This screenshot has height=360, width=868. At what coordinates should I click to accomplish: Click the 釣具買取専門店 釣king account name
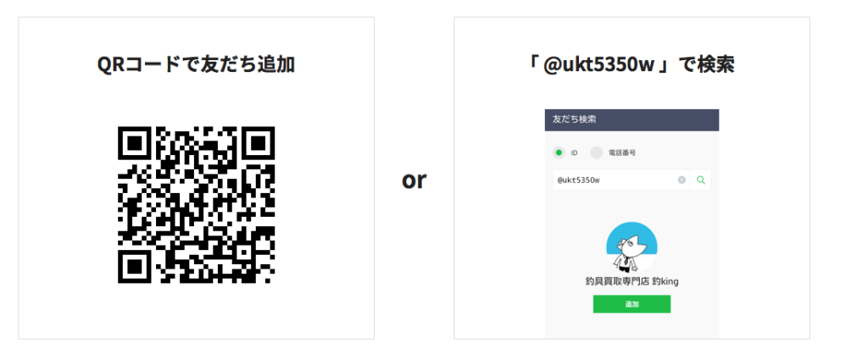tap(632, 281)
